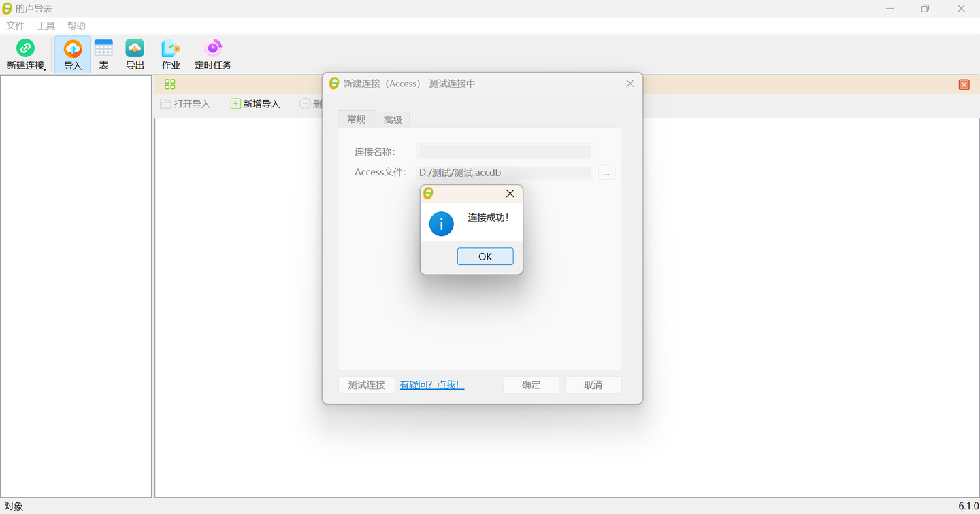980x514 pixels.
Task: Close the 连接成功 message box with X
Action: [x=510, y=194]
